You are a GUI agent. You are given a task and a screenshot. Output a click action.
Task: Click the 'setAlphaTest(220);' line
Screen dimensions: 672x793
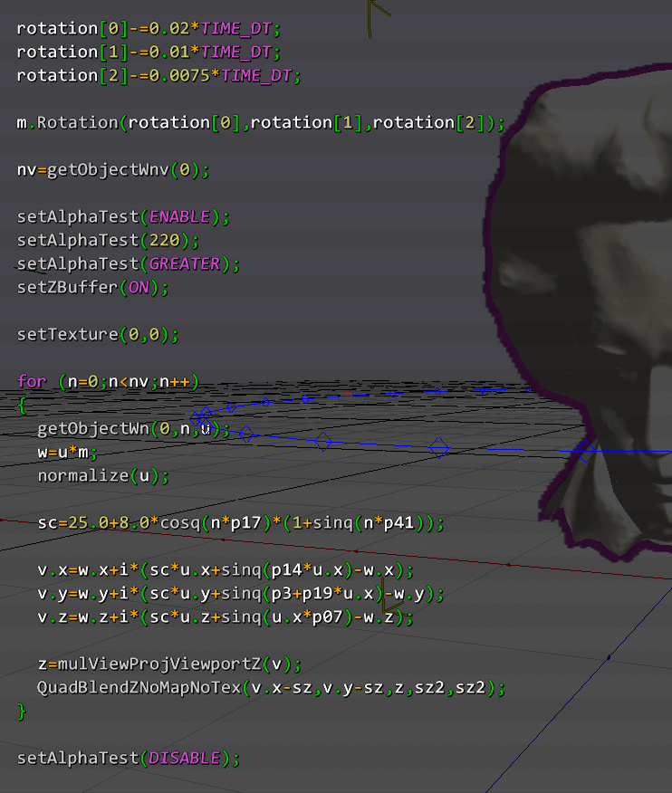click(108, 240)
